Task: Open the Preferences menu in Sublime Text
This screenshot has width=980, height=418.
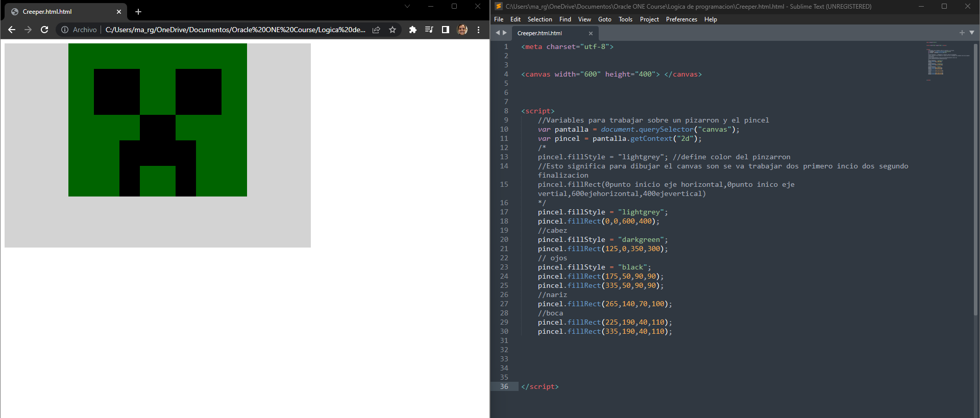Action: point(681,19)
